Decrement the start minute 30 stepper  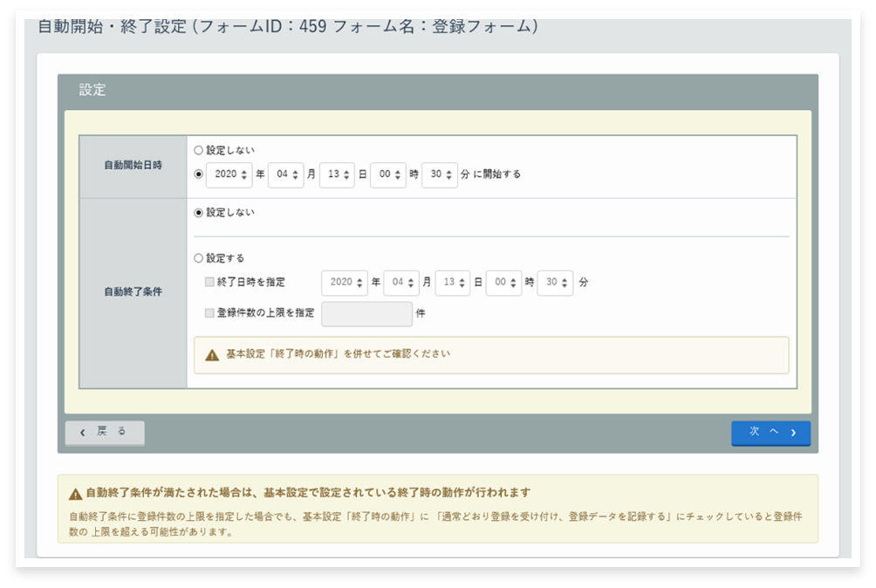pyautogui.click(x=448, y=177)
